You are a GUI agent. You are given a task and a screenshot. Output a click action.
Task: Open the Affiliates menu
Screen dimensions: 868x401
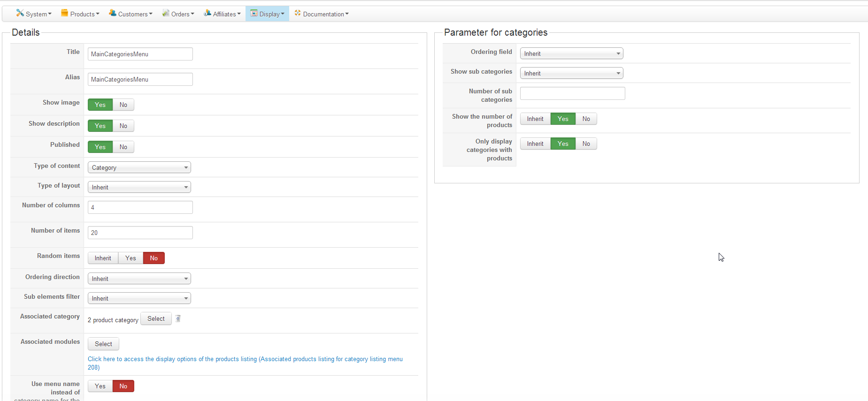coord(222,14)
